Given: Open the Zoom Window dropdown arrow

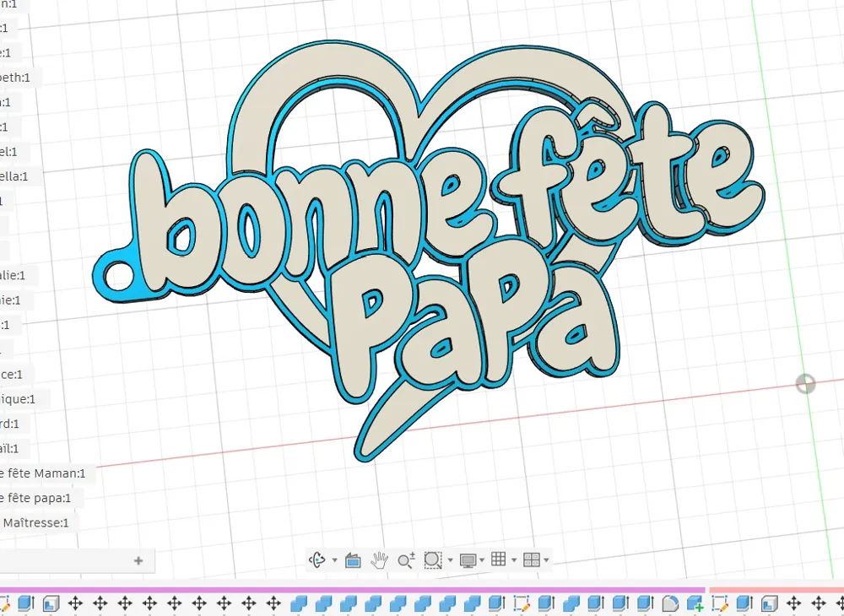Looking at the screenshot, I should (x=450, y=560).
